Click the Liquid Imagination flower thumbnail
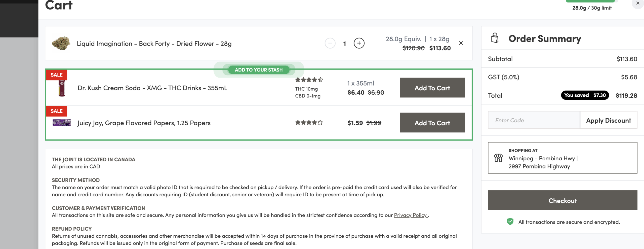Image resolution: width=644 pixels, height=249 pixels. pyautogui.click(x=61, y=43)
